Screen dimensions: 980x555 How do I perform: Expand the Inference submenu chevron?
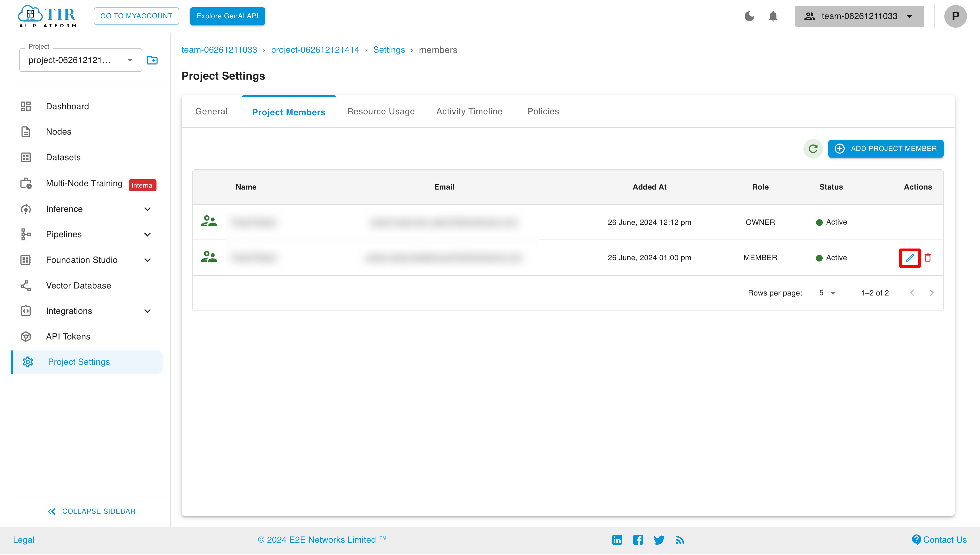(148, 209)
